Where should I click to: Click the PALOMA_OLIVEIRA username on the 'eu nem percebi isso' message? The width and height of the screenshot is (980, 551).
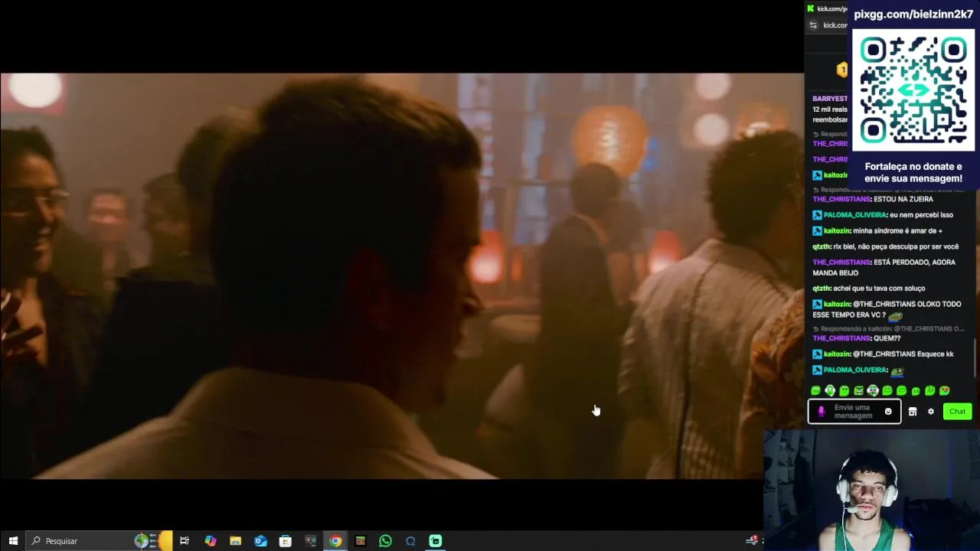pos(854,215)
